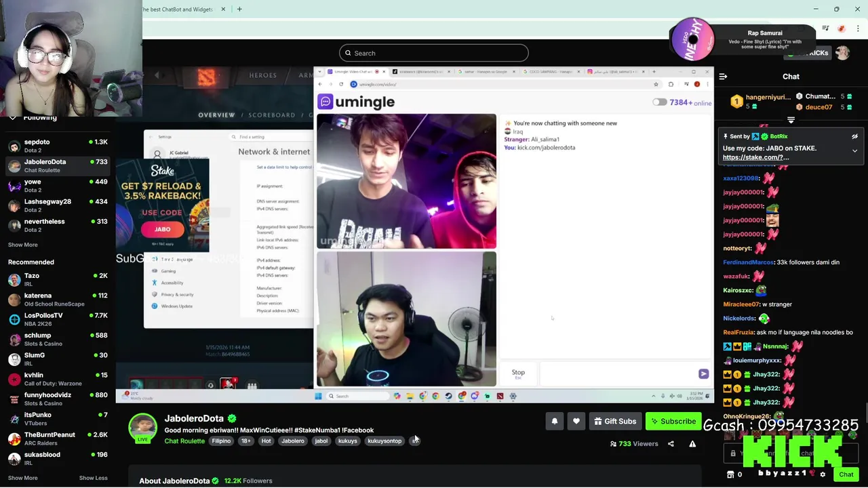Click the Kick search field
The image size is (868, 488).
coord(434,53)
